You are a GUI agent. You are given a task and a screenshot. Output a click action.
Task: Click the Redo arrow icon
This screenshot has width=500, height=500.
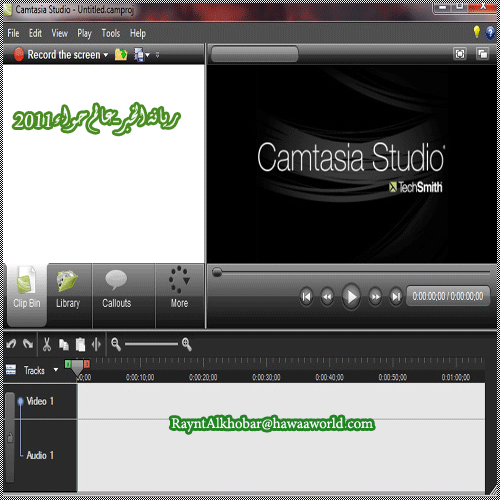28,344
